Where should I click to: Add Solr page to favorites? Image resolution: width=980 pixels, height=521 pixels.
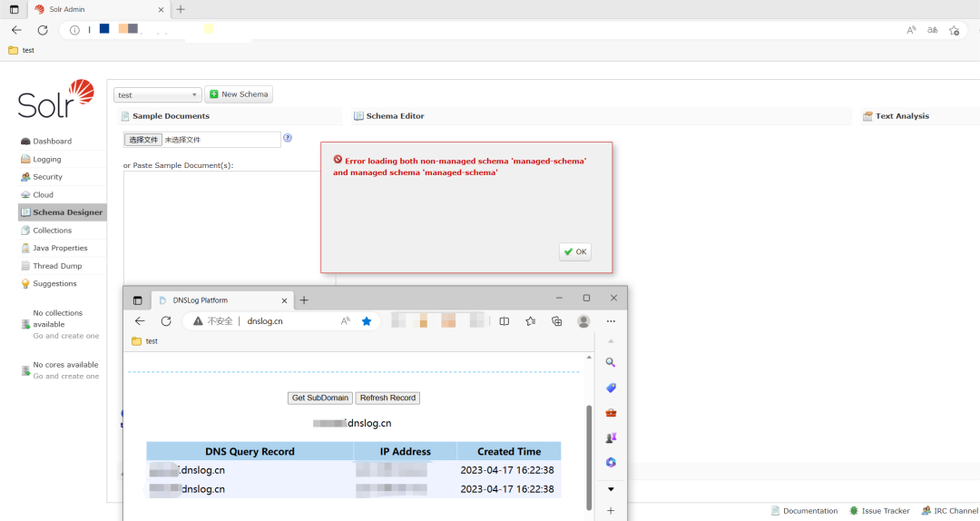[x=954, y=30]
